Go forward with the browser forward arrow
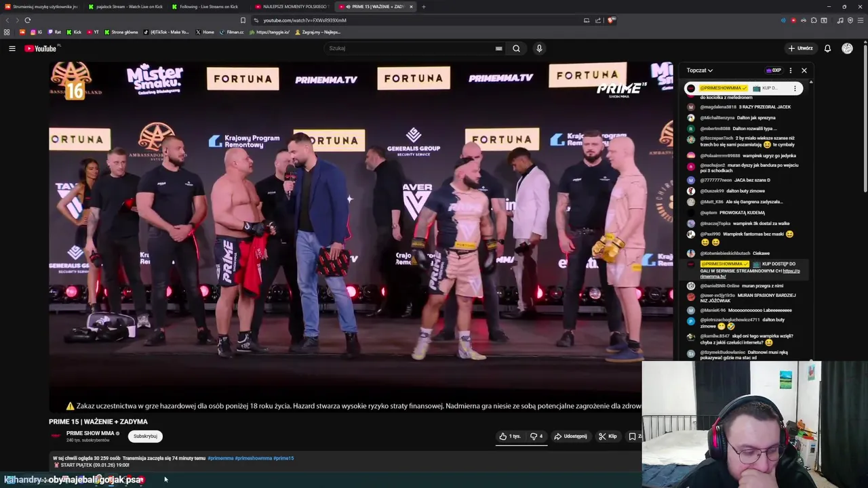The height and width of the screenshot is (488, 868). tap(17, 20)
